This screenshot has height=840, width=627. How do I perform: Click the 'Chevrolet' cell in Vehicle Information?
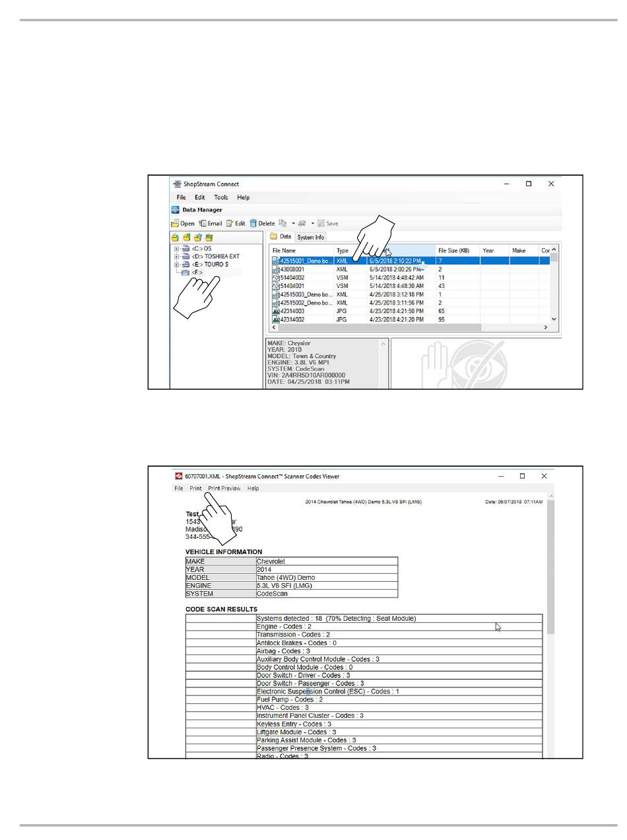327,561
